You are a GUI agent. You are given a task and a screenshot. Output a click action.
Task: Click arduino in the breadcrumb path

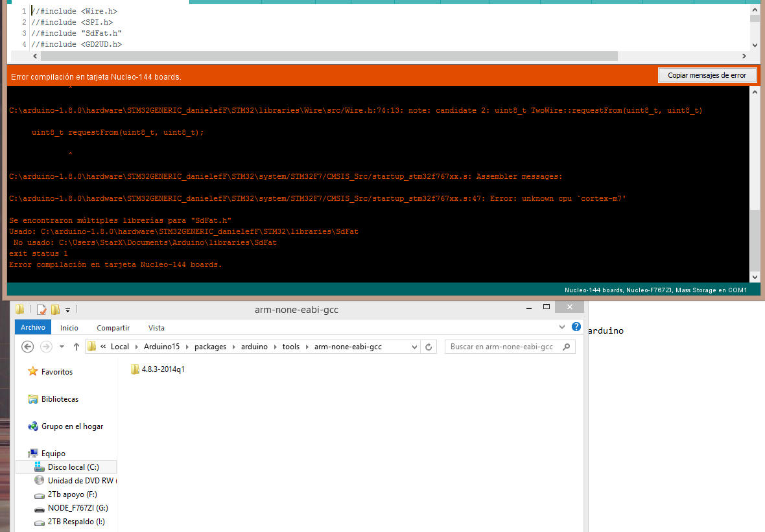254,347
